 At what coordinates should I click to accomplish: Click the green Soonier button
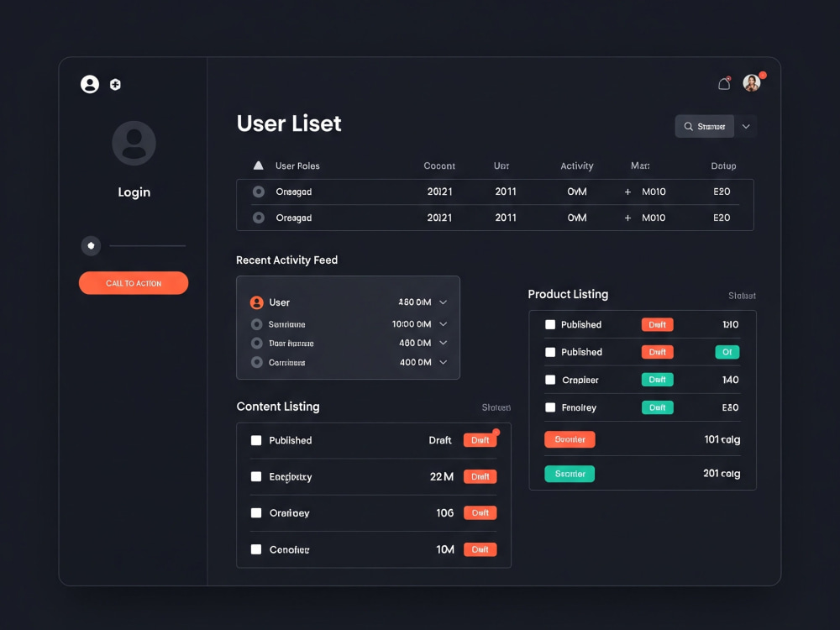coord(570,474)
